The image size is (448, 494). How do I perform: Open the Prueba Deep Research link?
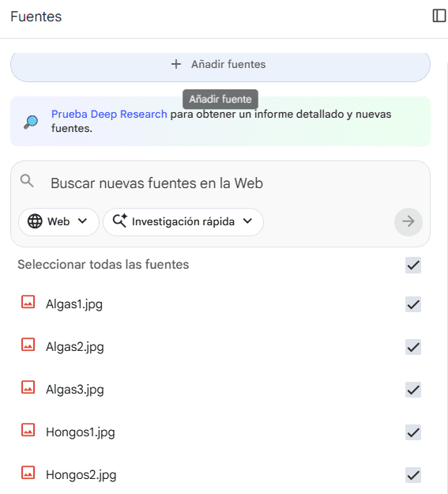coord(109,114)
